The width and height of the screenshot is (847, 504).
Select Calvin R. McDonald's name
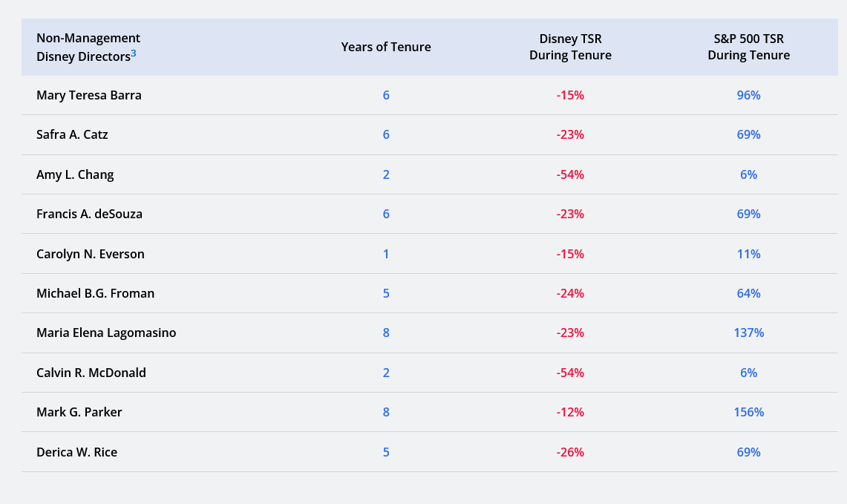91,373
